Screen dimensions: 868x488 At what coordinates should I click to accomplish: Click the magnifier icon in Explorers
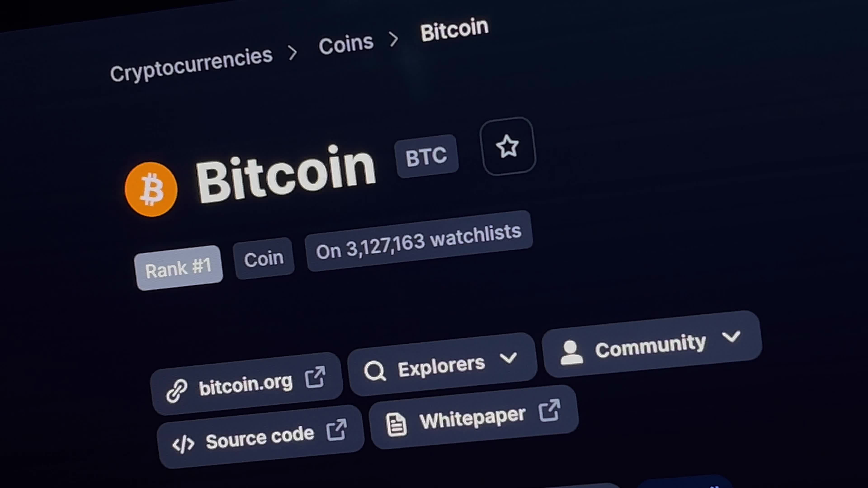[x=374, y=371]
